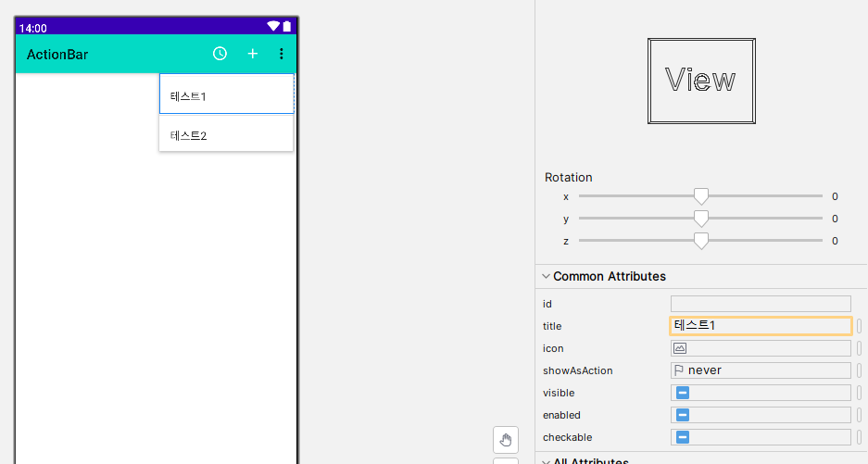This screenshot has height=464, width=868.
Task: Toggle the enabled attribute checkbox
Action: point(683,415)
